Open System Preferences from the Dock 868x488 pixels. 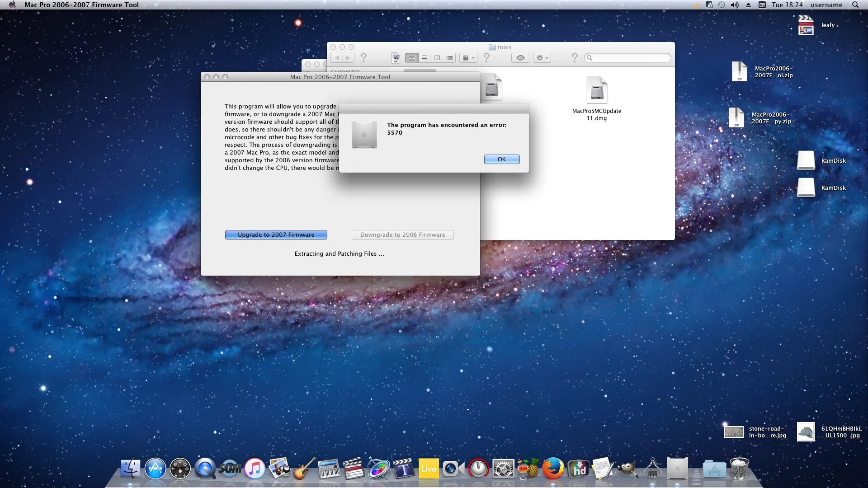click(503, 469)
